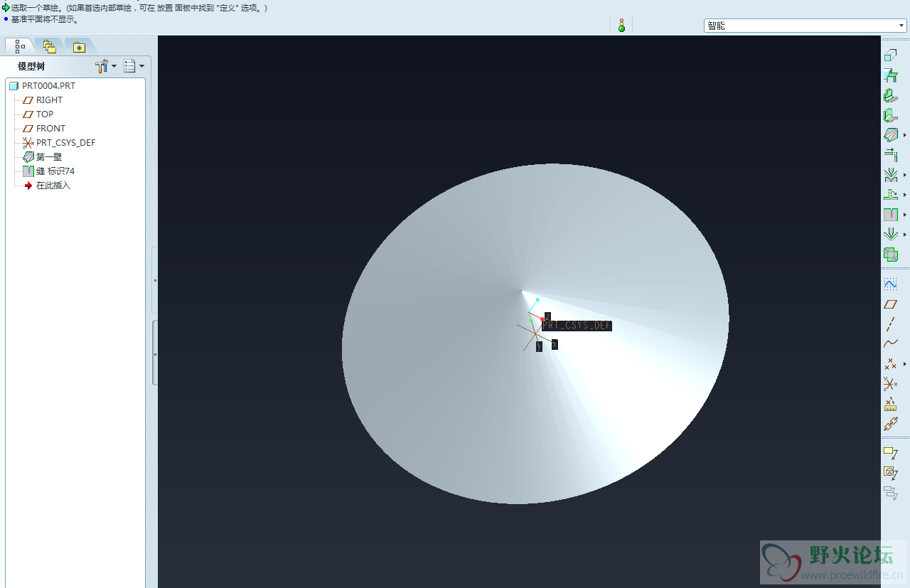Select the offset wall tool with arrow
The image size is (910, 588).
click(890, 154)
